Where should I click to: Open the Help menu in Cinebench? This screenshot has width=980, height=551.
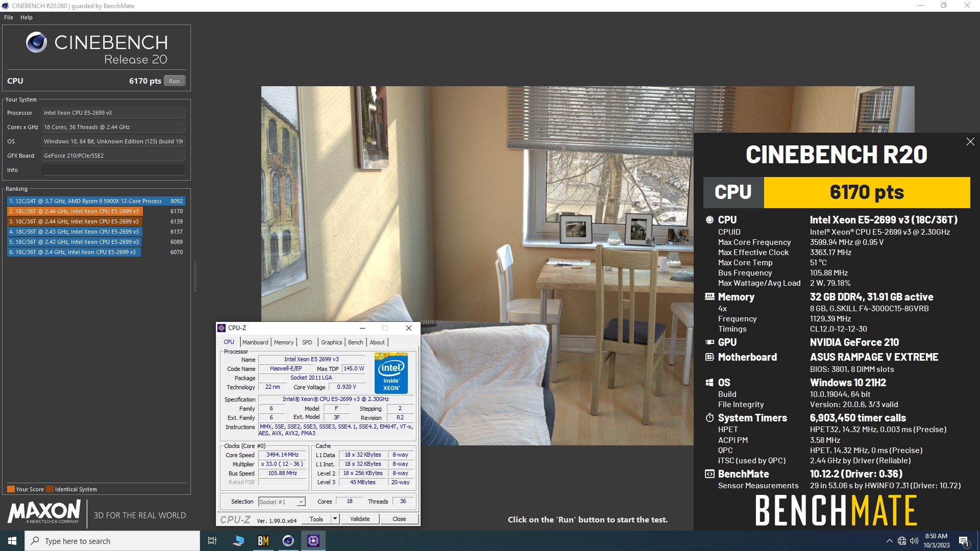coord(27,17)
